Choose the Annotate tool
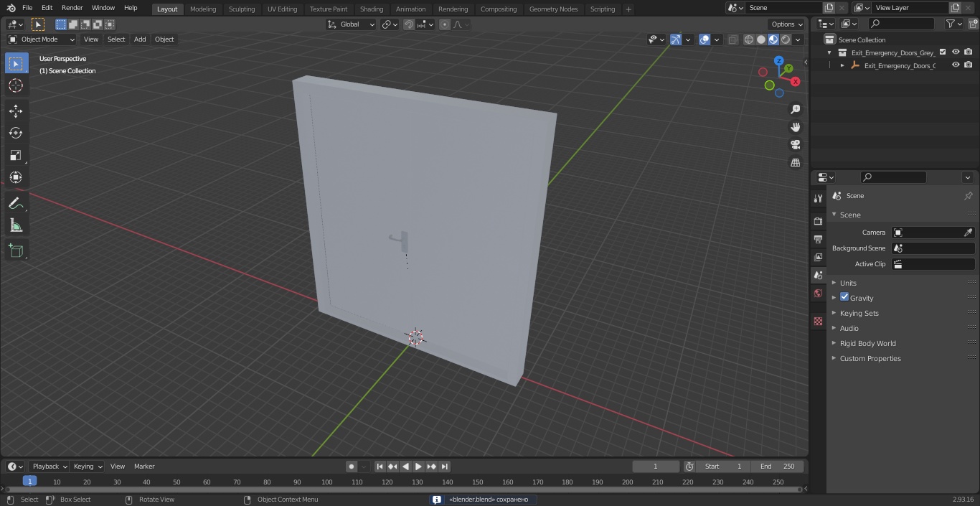This screenshot has width=980, height=506. click(x=16, y=203)
